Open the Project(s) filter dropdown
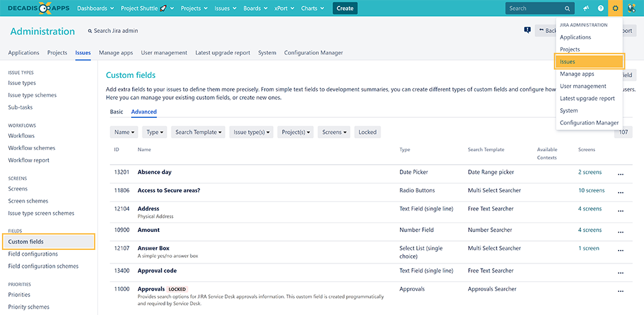 (296, 132)
